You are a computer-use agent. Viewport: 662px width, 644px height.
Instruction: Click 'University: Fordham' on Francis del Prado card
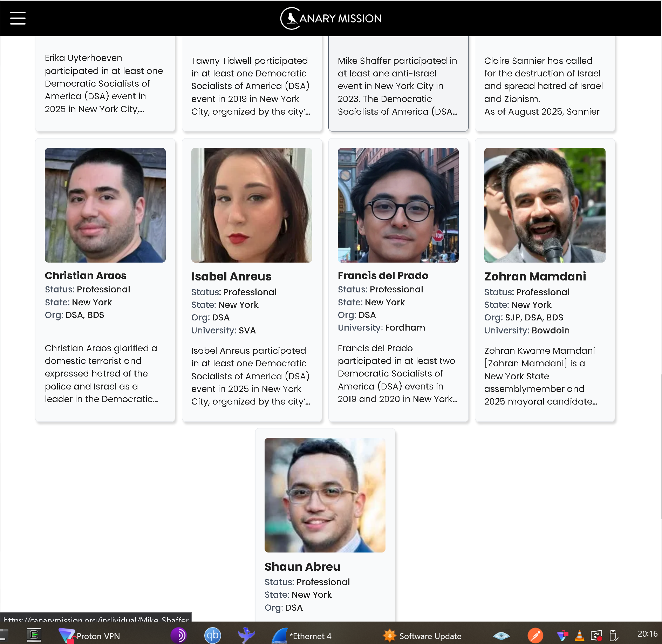[381, 327]
